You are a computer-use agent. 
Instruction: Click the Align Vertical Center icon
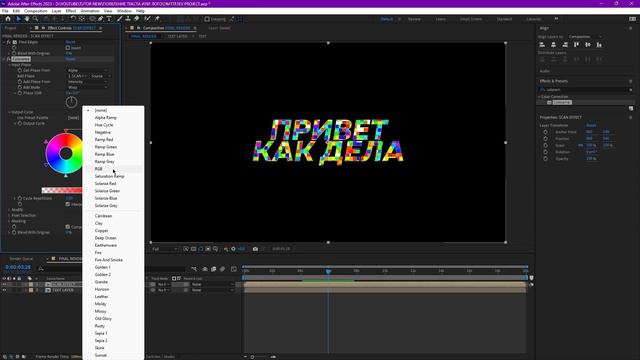click(588, 44)
